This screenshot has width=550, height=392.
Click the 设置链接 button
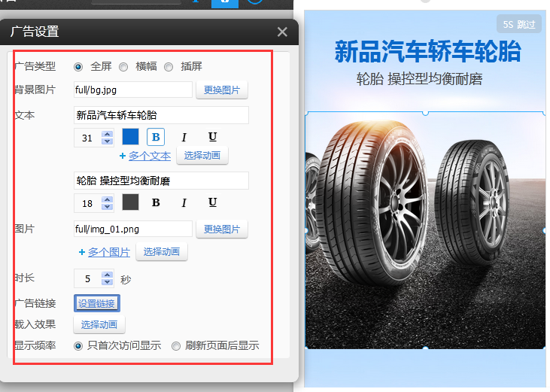96,303
